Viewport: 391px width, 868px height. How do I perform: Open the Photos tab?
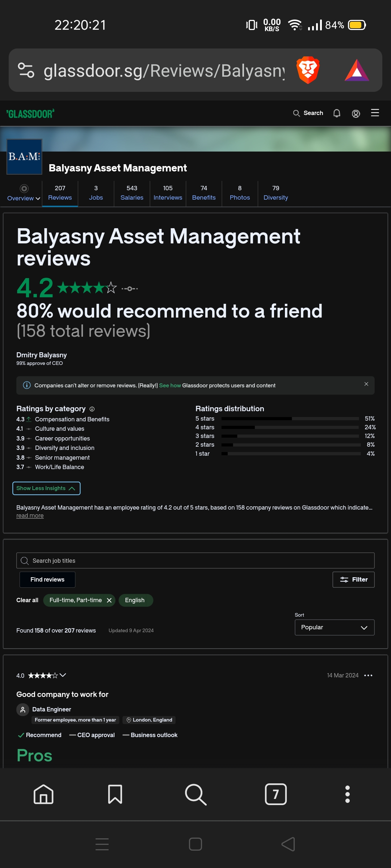(240, 193)
